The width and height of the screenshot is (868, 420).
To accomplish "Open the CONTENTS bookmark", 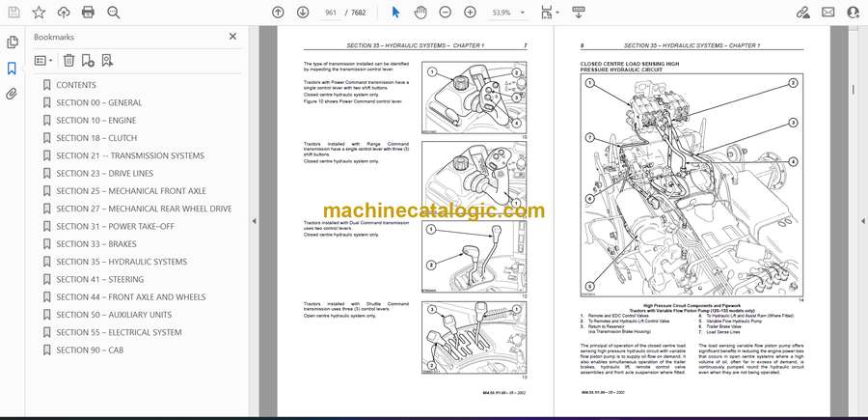I will click(76, 85).
